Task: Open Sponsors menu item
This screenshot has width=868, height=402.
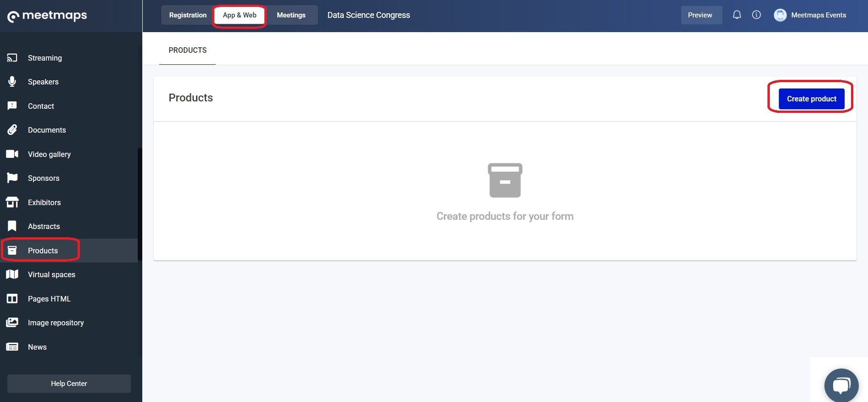Action: click(x=69, y=178)
